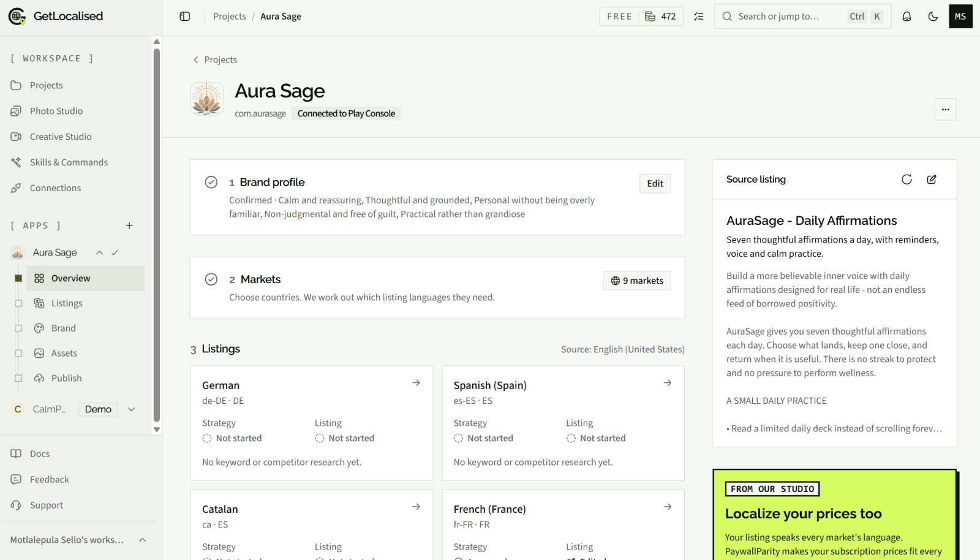The height and width of the screenshot is (560, 980).
Task: Open German listing arrow
Action: tap(416, 383)
